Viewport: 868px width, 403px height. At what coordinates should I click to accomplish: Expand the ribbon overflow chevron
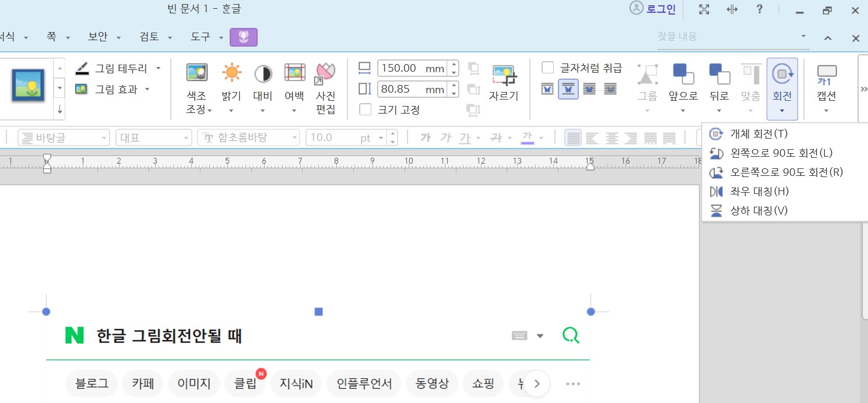pyautogui.click(x=864, y=89)
